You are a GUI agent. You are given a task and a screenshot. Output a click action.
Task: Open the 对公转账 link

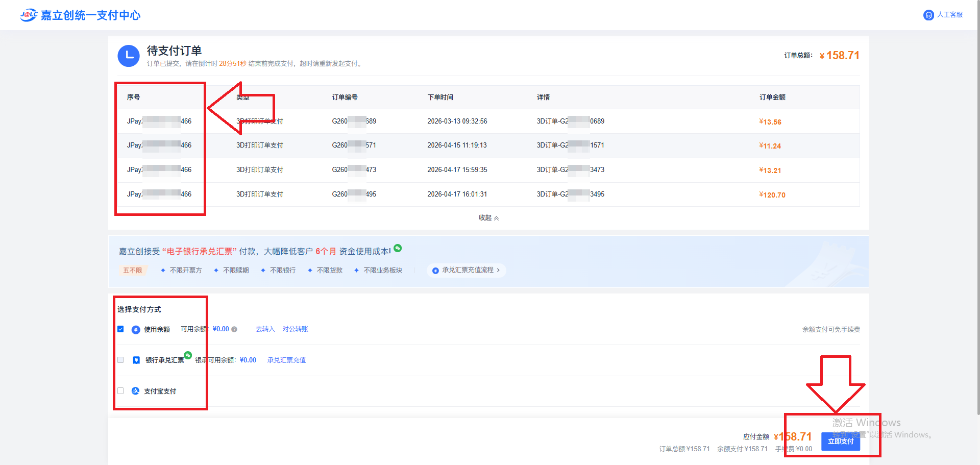295,329
